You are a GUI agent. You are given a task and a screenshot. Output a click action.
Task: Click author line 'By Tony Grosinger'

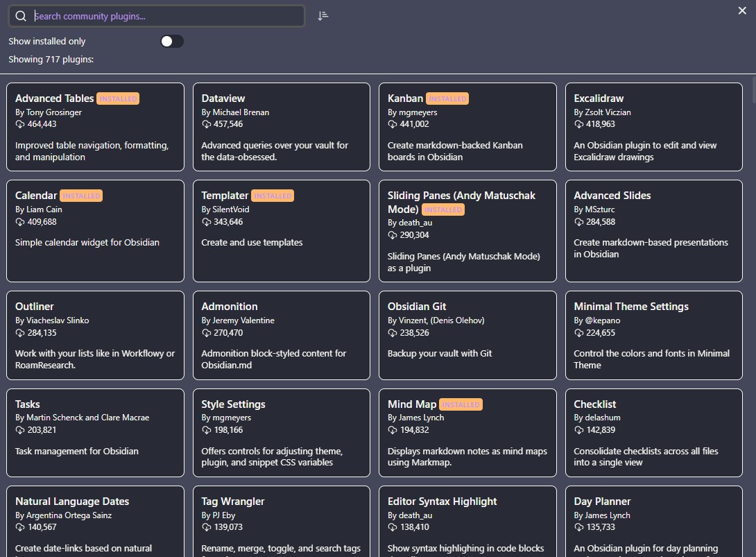49,112
